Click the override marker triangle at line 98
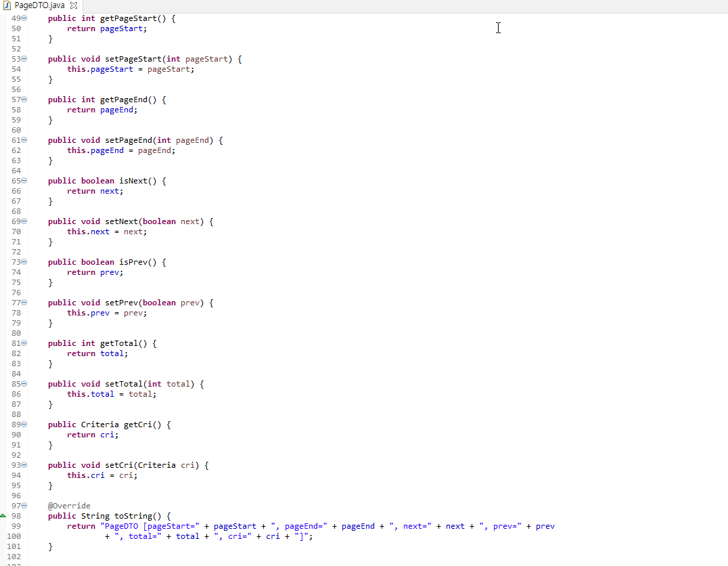 pyautogui.click(x=3, y=516)
